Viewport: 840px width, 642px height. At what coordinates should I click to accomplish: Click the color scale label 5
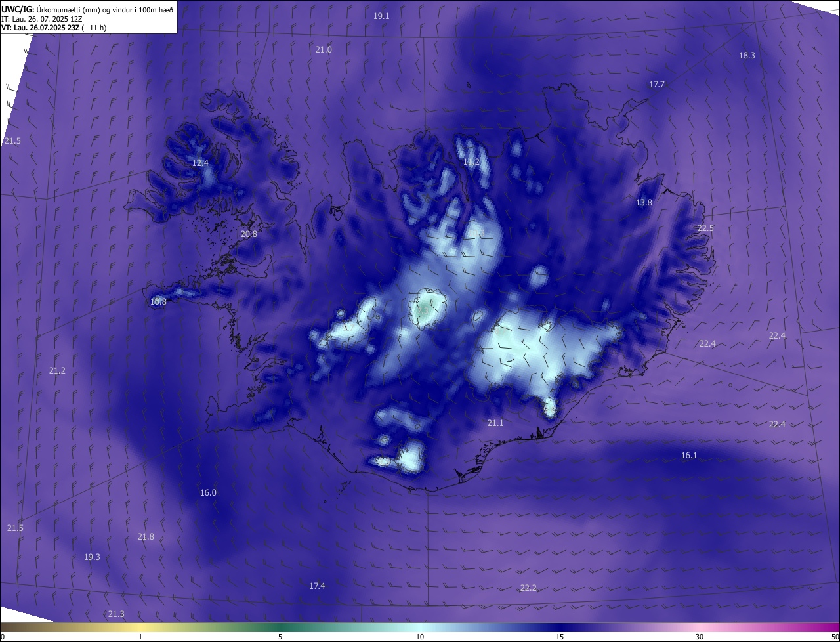(x=280, y=637)
